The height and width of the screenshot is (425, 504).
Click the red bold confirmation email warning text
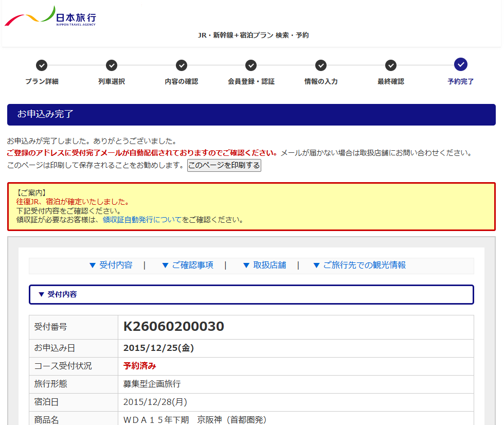coord(142,153)
